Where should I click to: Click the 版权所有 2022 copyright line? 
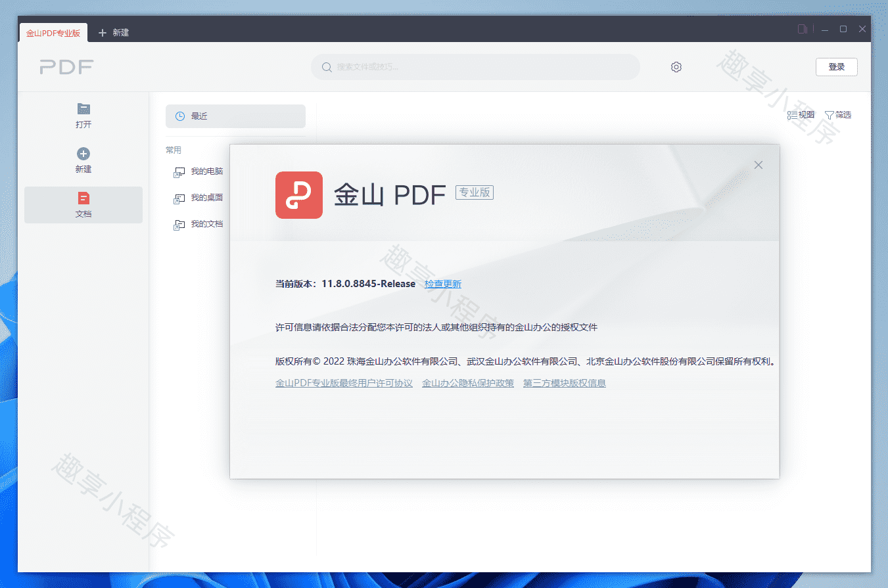pos(526,361)
